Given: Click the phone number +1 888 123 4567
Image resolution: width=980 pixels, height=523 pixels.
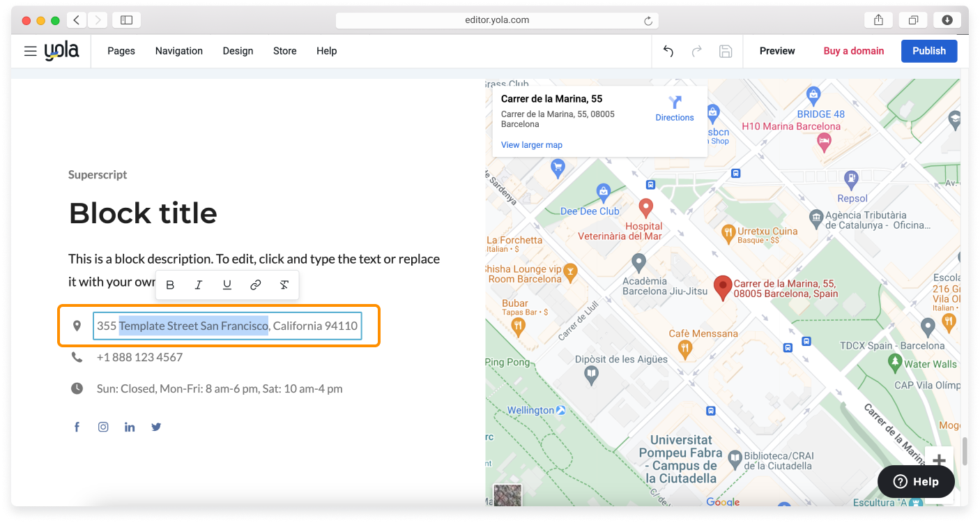Looking at the screenshot, I should coord(139,357).
